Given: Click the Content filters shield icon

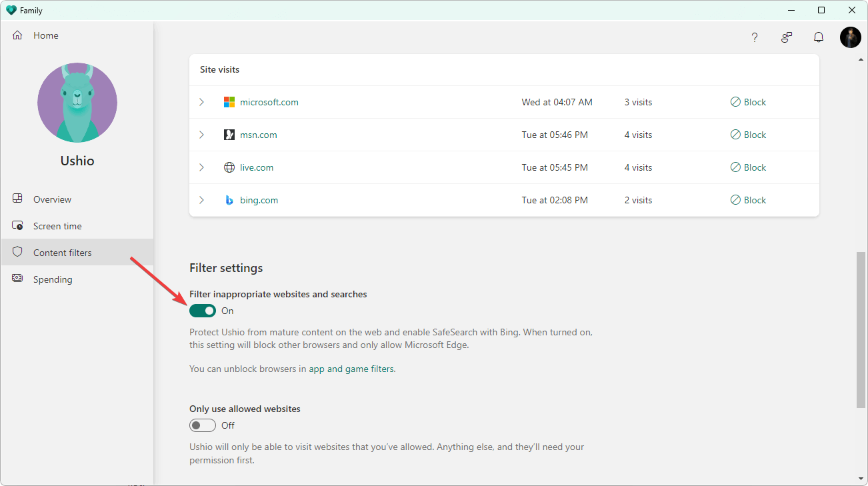Looking at the screenshot, I should pyautogui.click(x=17, y=252).
